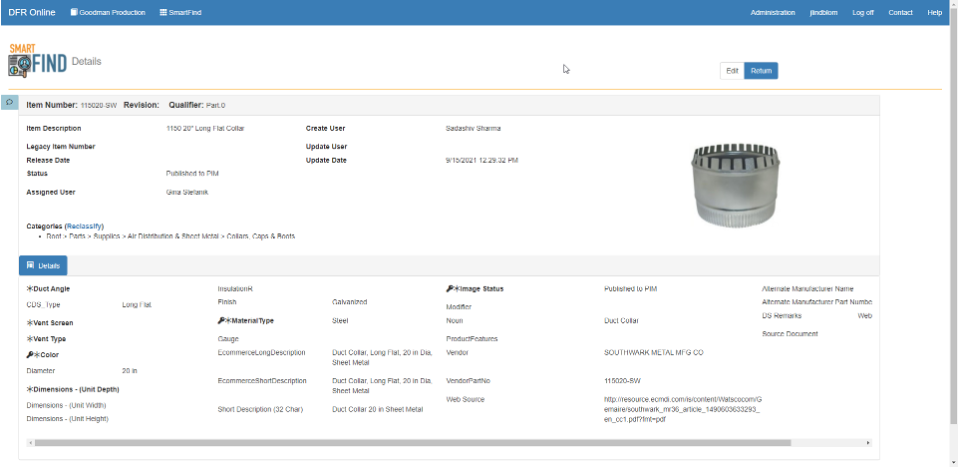Click the VendorPartNo value 115020-SW
Viewport: 958px width, 468px height.
[x=622, y=381]
